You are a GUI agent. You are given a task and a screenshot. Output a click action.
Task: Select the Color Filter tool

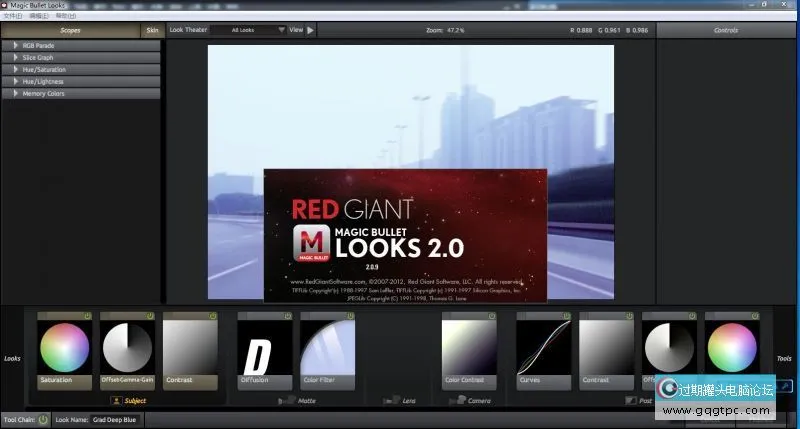click(x=327, y=350)
